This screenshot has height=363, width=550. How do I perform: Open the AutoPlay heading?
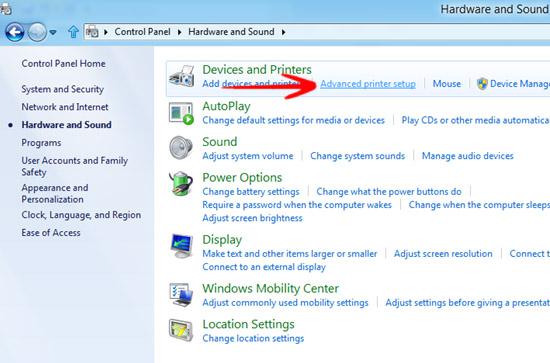pyautogui.click(x=226, y=106)
